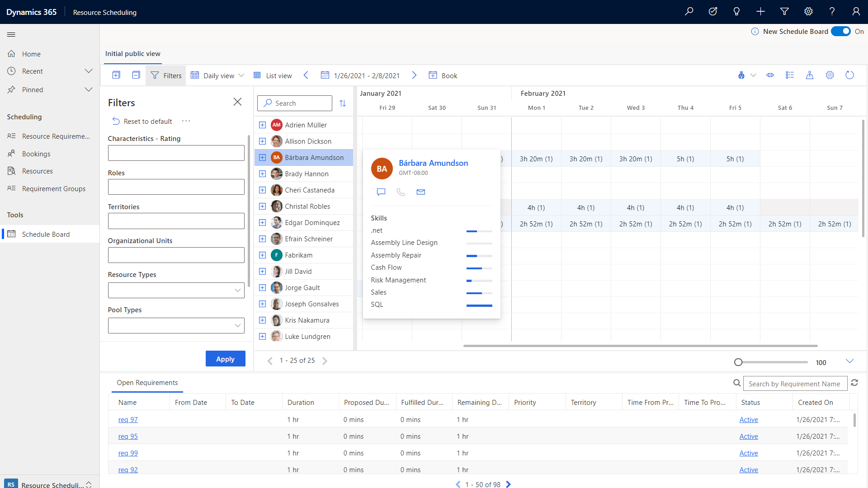Expand the Resource Types dropdown
This screenshot has width=868, height=488.
pyautogui.click(x=238, y=290)
